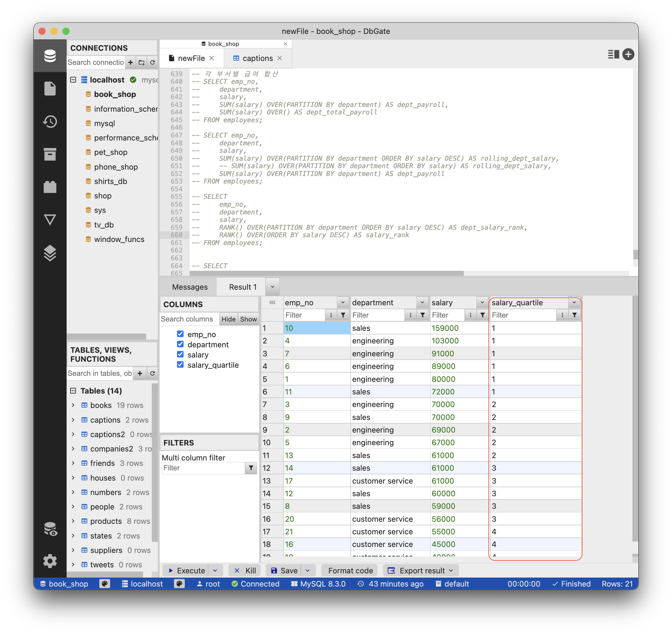Screen dimensions: 672x634
Task: Select the salary cell 159000
Action: [x=459, y=328]
